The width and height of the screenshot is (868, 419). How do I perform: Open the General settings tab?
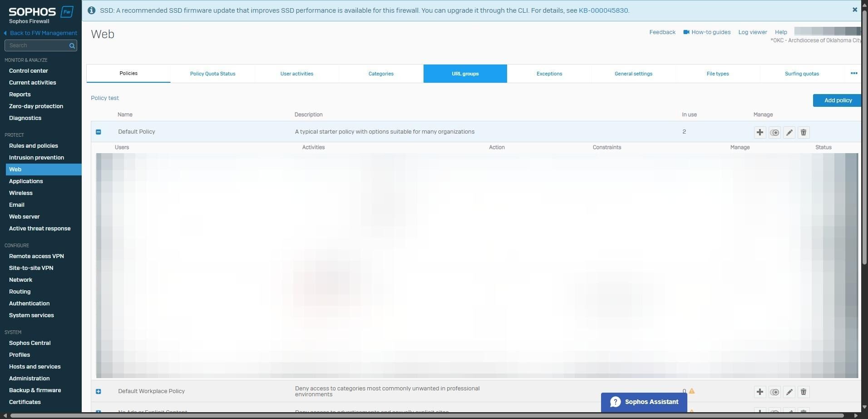tap(634, 74)
